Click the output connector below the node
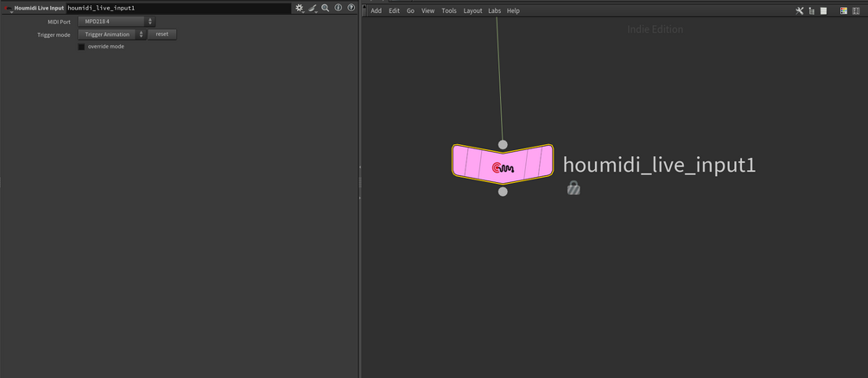The width and height of the screenshot is (868, 378). [503, 192]
